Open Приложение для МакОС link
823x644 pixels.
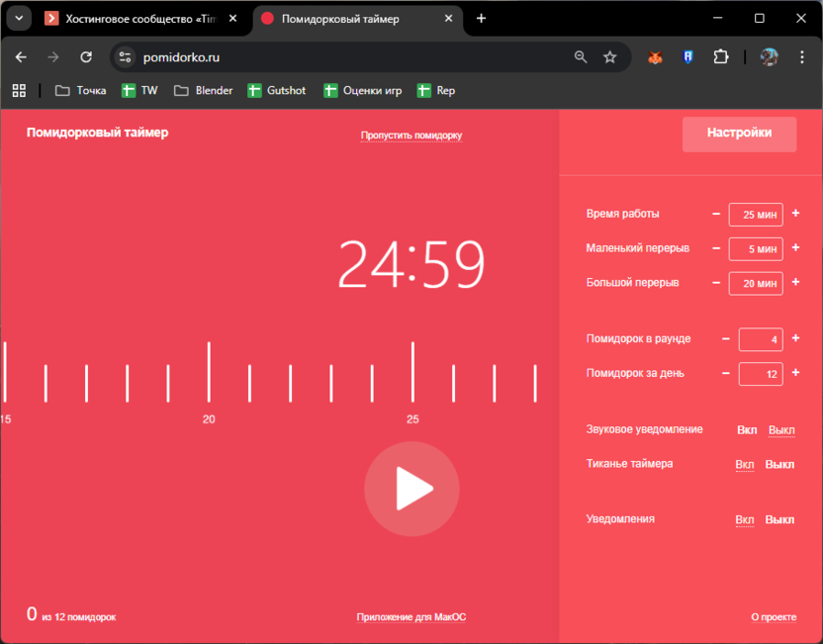pyautogui.click(x=411, y=617)
